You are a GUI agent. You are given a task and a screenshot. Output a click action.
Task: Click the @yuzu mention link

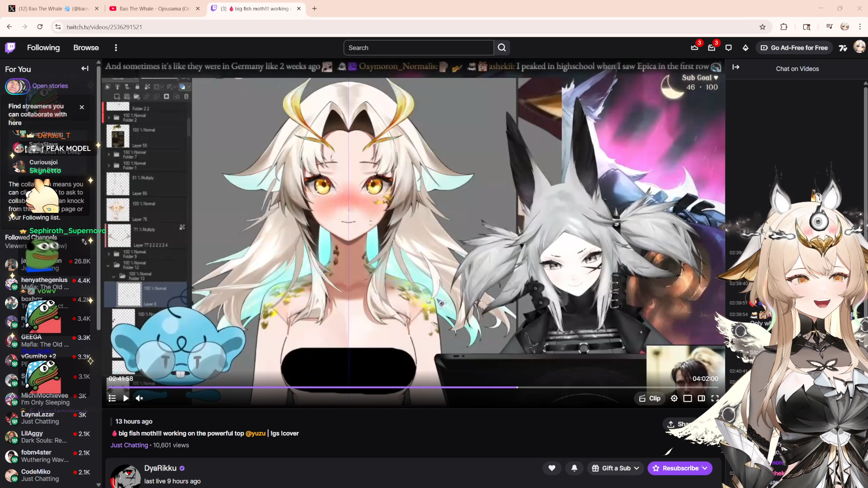[255, 433]
